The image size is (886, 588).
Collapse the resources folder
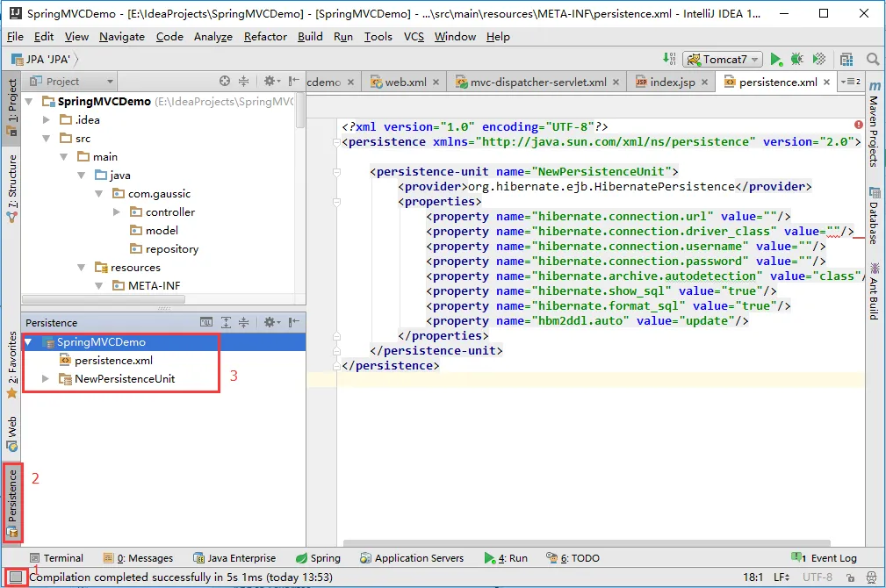(x=82, y=268)
